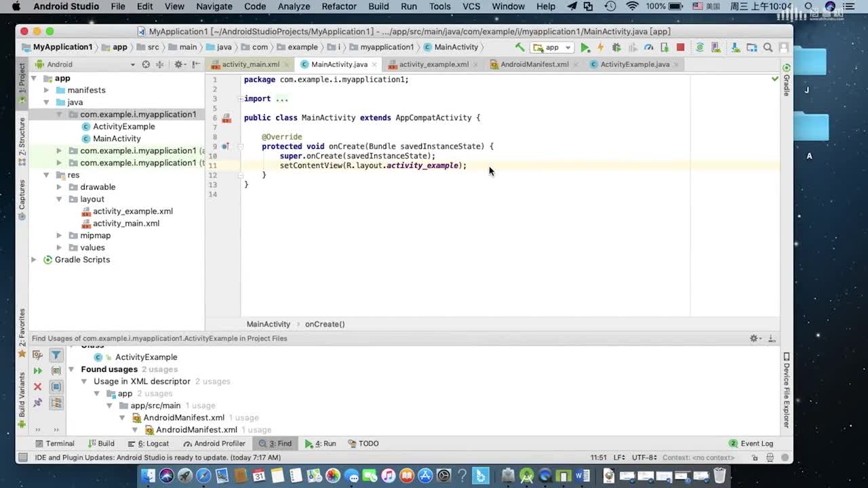Open SDK Manager download icon
This screenshot has height=488, width=868.
pos(736,47)
